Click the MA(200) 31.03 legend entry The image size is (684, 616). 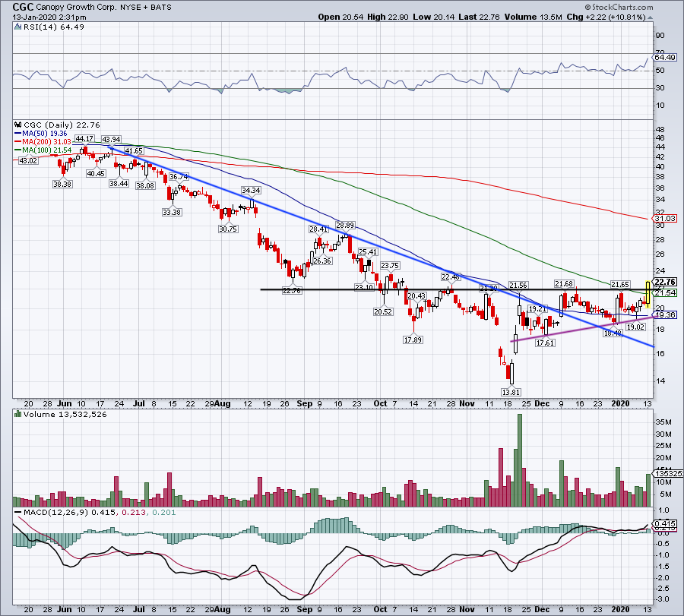pyautogui.click(x=43, y=142)
